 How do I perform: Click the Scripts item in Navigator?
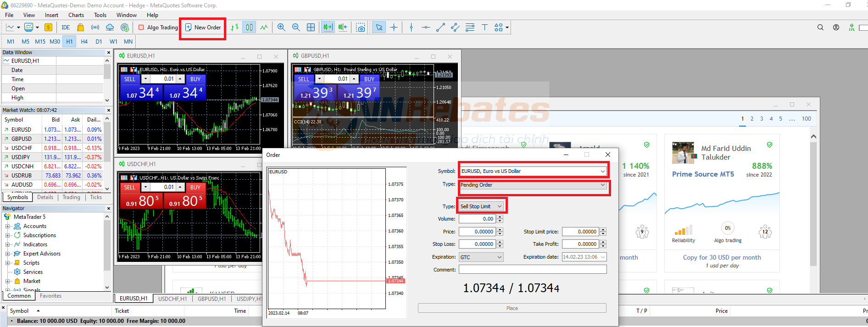(31, 263)
